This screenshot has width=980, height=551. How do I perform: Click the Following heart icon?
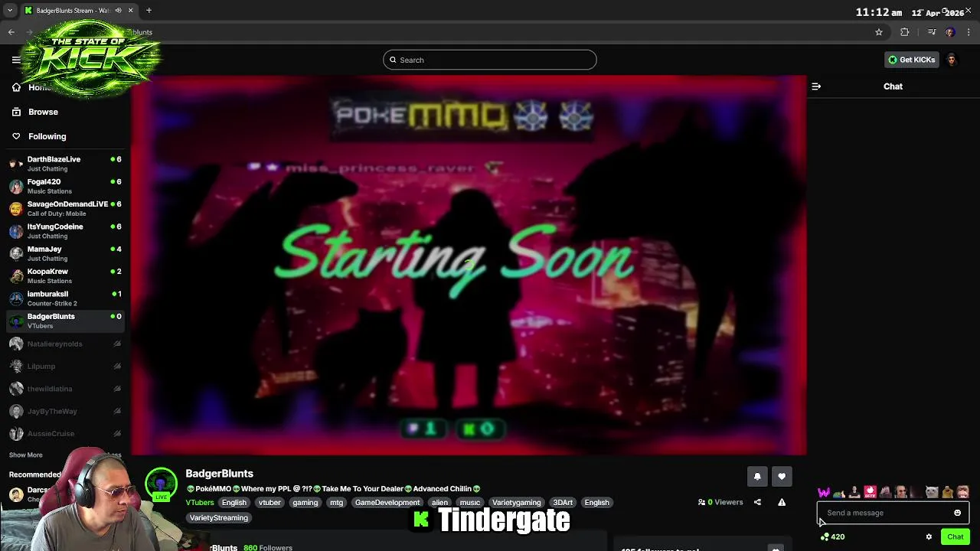click(x=16, y=136)
